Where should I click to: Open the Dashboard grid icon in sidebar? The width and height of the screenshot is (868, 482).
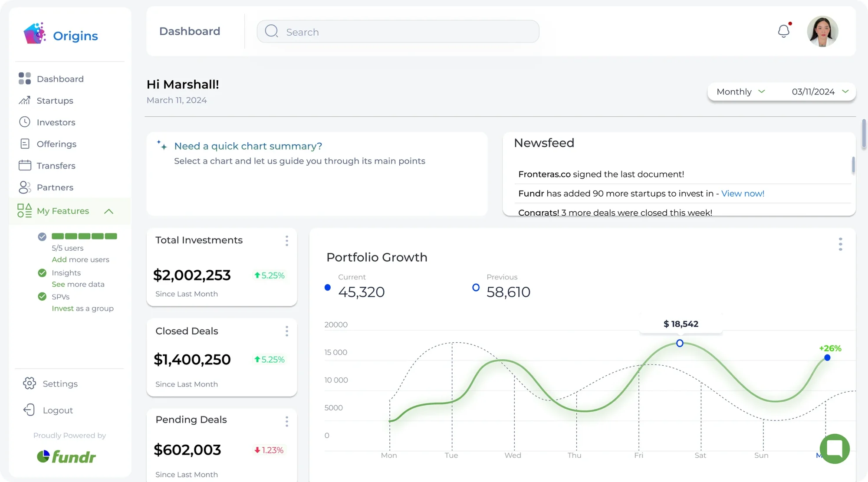coord(25,79)
